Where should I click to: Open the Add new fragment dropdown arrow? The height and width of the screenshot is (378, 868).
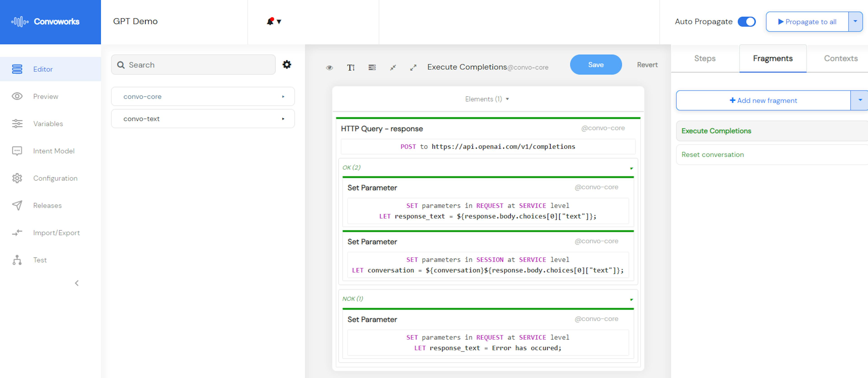click(x=860, y=100)
